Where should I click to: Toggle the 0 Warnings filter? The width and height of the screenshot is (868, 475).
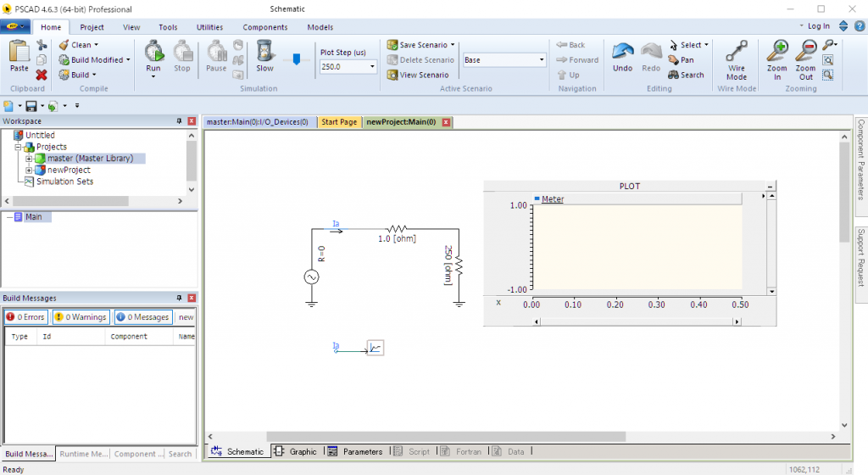coord(81,317)
